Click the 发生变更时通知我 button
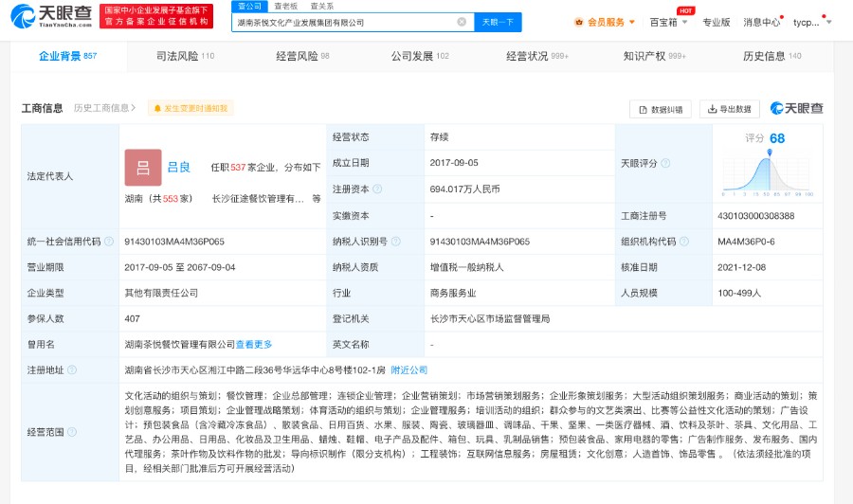 coord(191,108)
